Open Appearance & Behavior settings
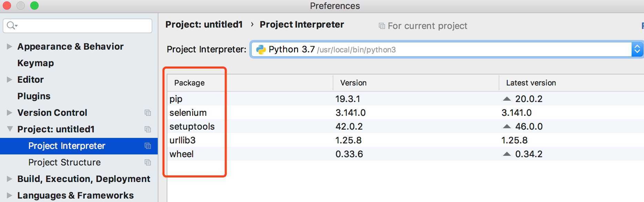 pyautogui.click(x=70, y=47)
